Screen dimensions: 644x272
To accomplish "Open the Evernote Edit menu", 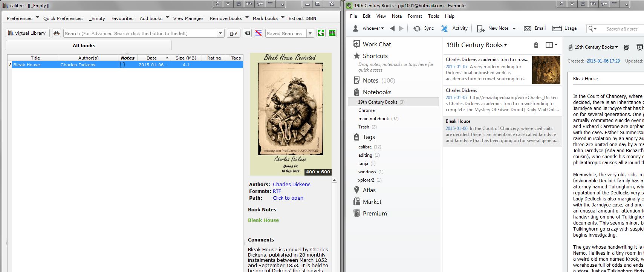I will pos(367,16).
